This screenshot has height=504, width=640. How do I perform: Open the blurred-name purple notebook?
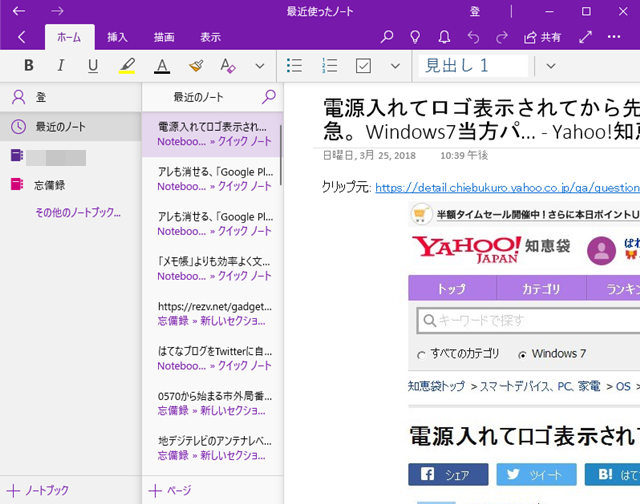pos(49,157)
